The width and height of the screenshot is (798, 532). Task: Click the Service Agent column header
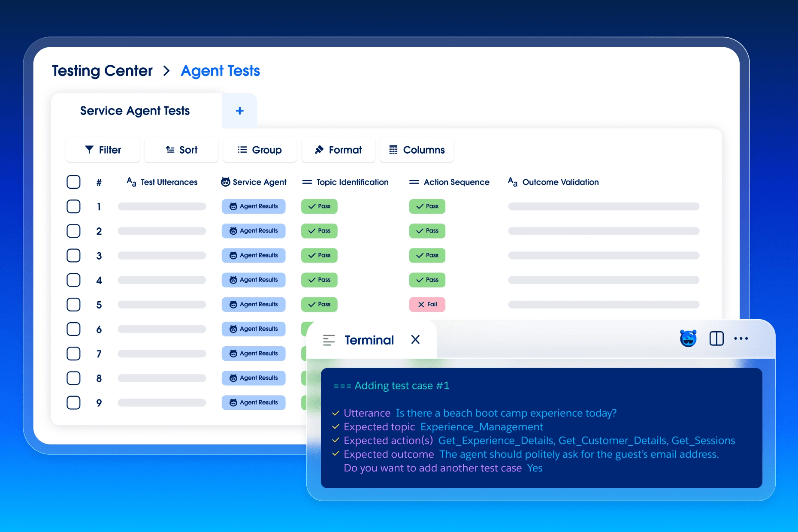pos(254,182)
